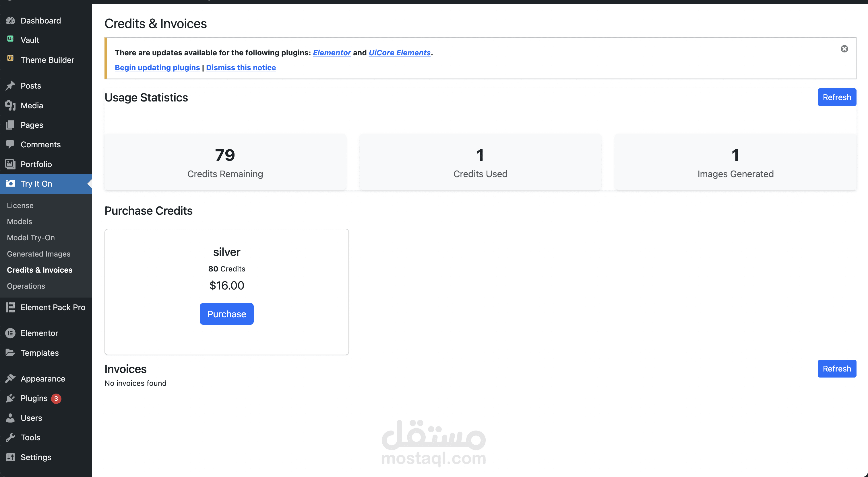Click the Vault UI icon
Image resolution: width=868 pixels, height=477 pixels.
pyautogui.click(x=10, y=39)
